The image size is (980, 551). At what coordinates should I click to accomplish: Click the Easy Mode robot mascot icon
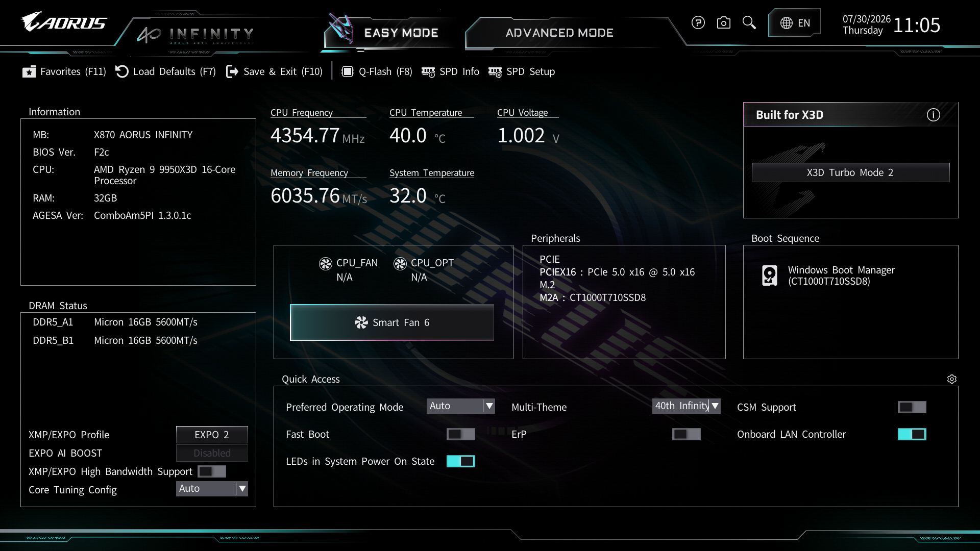point(340,28)
